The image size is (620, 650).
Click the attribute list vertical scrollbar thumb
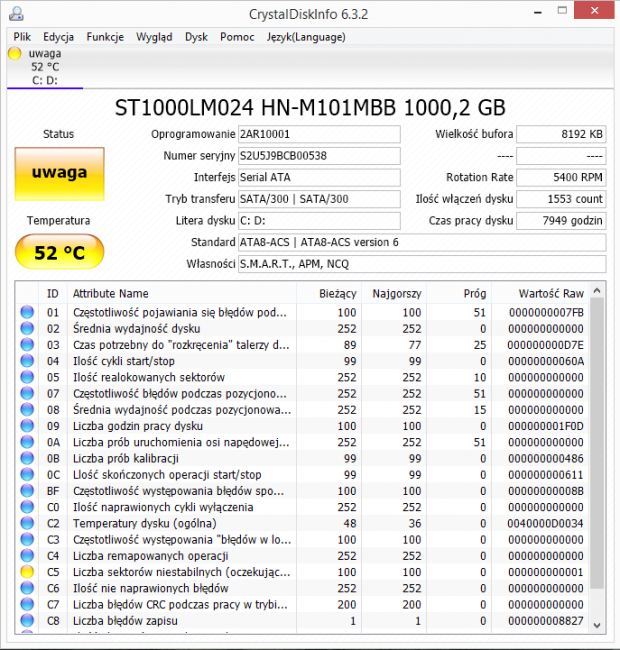click(x=597, y=443)
